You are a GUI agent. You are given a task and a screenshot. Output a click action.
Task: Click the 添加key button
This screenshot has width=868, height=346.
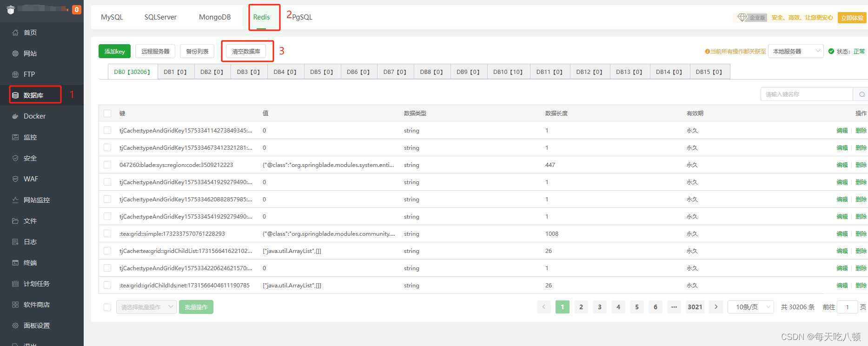click(x=114, y=51)
